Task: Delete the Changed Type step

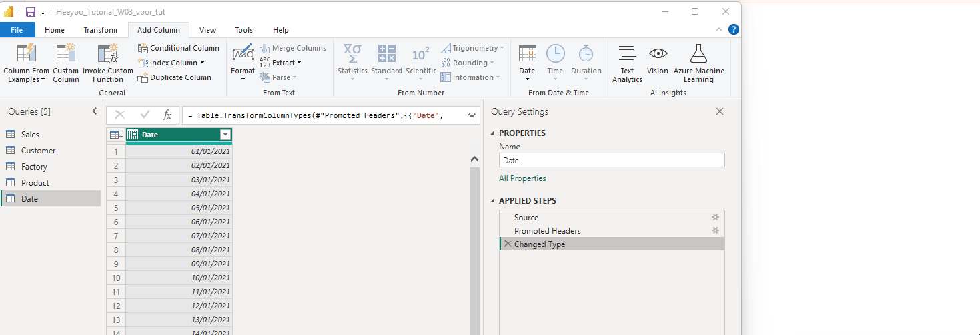Action: (508, 244)
